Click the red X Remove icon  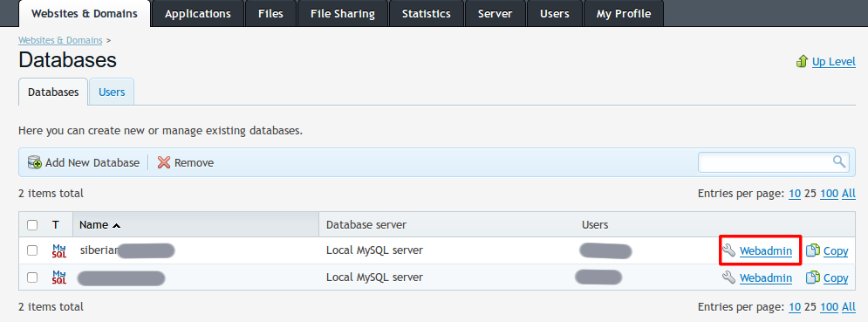164,162
